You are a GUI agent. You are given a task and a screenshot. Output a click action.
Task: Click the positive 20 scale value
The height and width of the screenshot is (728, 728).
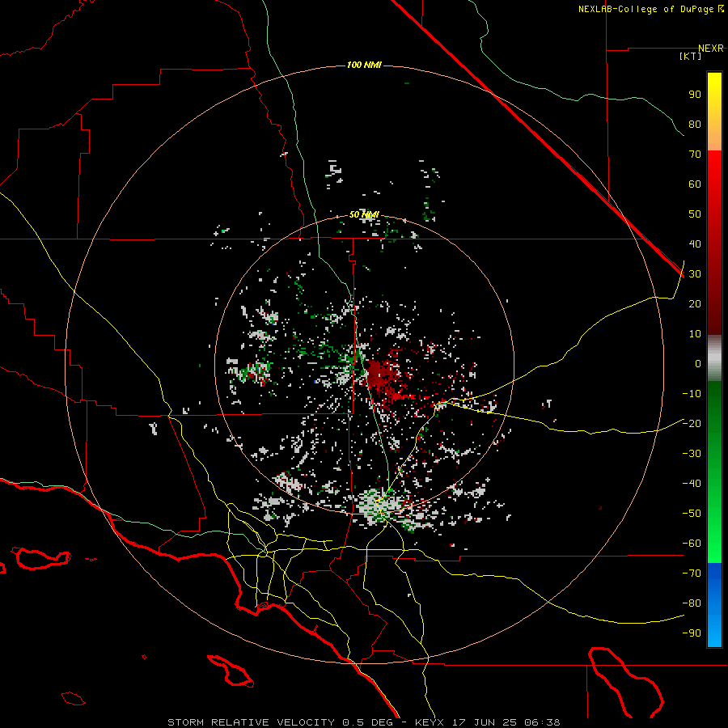[x=695, y=304]
